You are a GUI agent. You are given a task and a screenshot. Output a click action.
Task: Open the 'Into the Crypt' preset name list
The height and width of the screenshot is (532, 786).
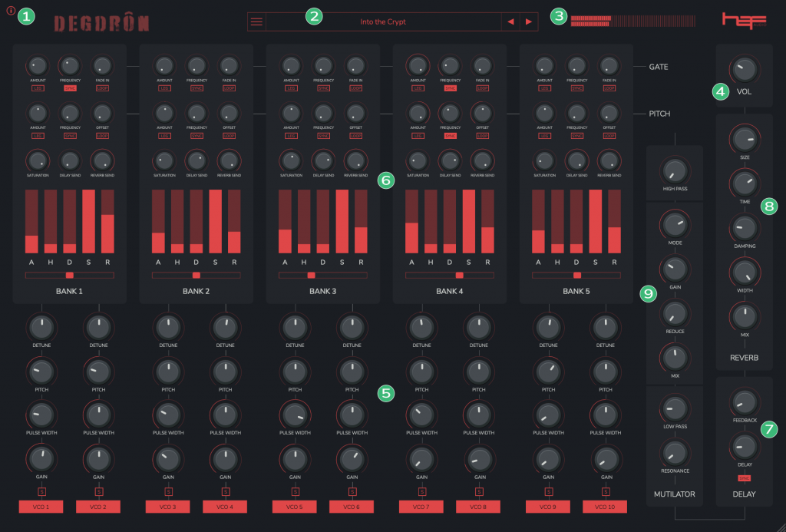pyautogui.click(x=382, y=22)
